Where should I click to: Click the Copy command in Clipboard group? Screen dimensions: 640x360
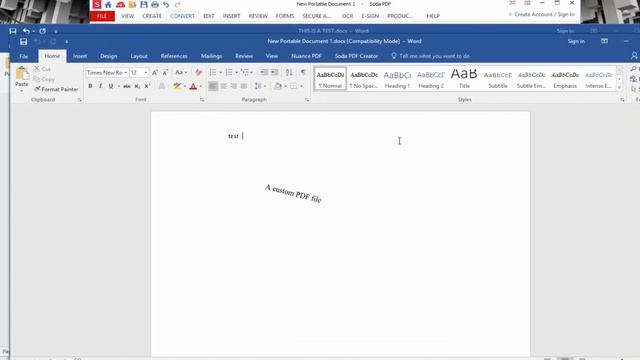44,79
